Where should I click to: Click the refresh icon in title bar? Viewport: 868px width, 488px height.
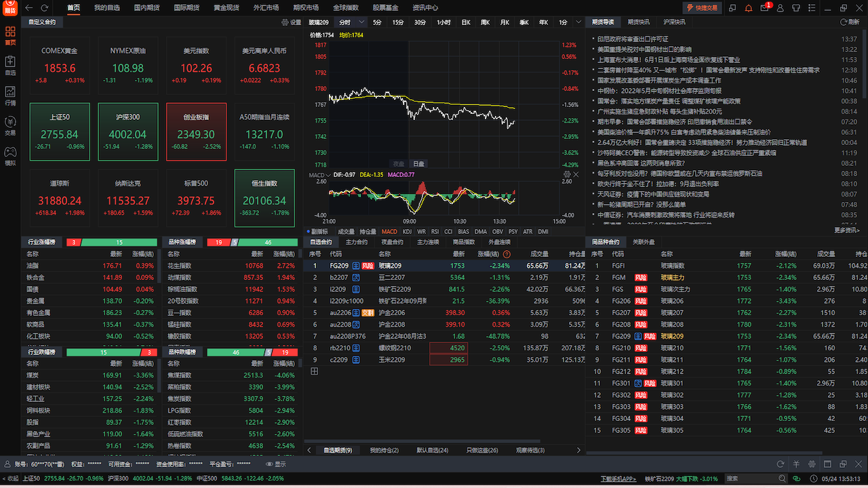point(45,7)
